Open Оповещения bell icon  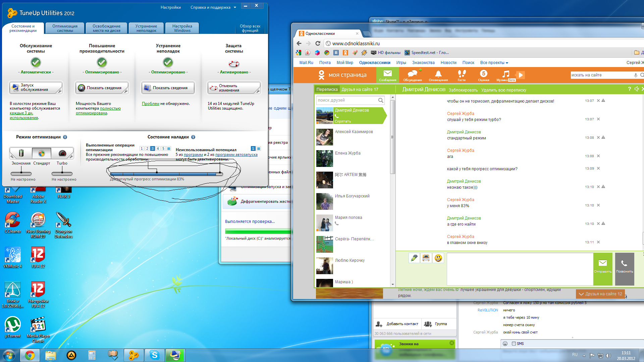click(x=438, y=75)
